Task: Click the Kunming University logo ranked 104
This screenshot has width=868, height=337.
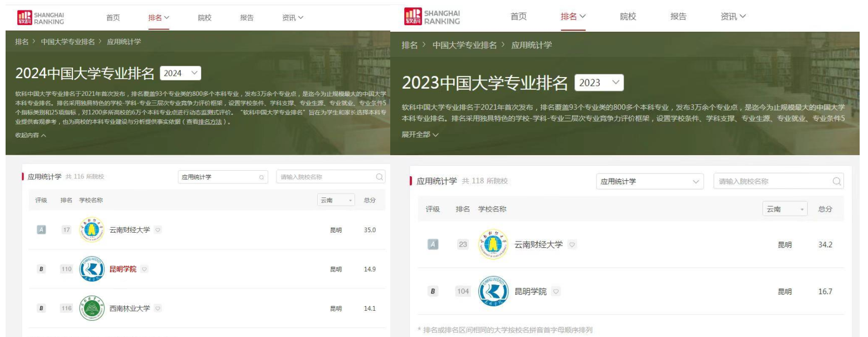Action: coord(493,292)
